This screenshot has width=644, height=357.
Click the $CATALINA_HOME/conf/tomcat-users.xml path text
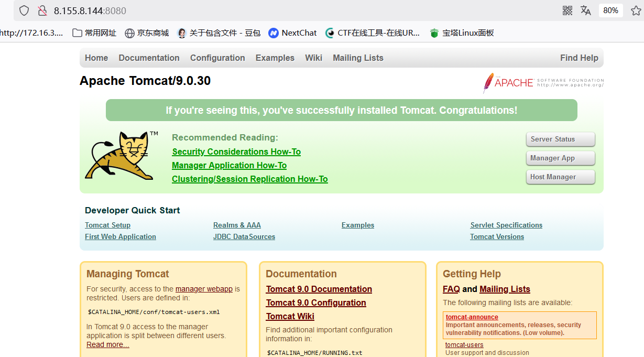pos(154,312)
